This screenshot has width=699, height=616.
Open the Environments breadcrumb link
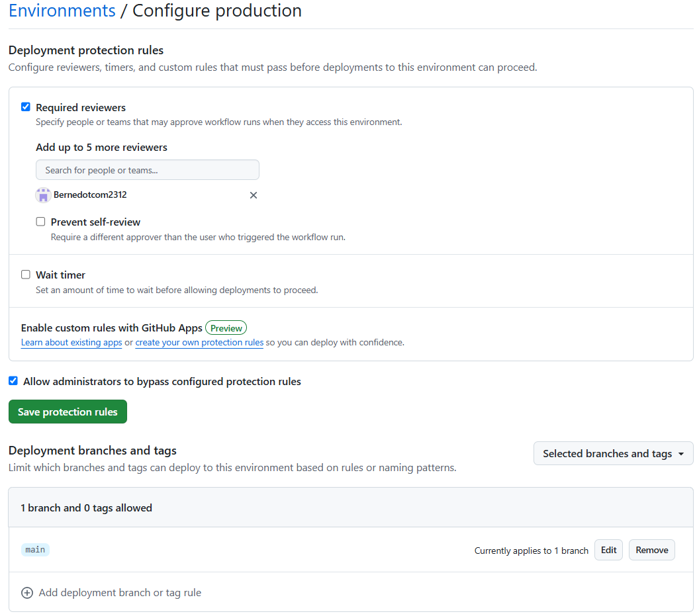[62, 10]
